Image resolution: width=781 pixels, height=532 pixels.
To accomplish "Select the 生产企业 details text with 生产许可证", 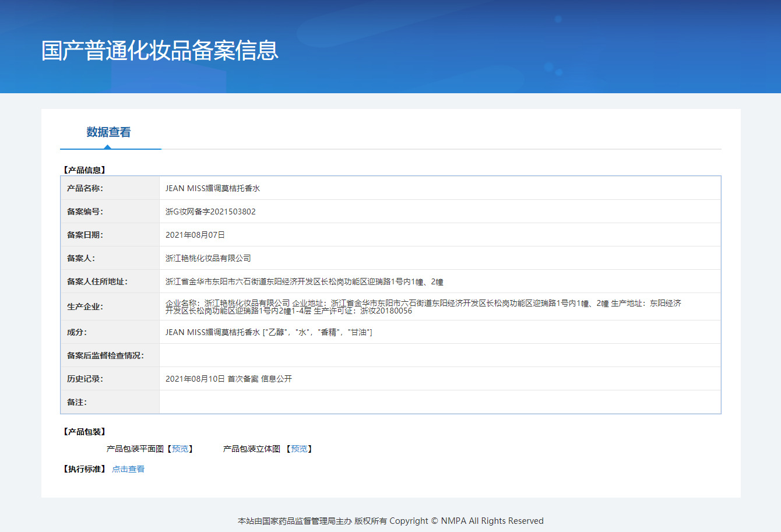I will [x=423, y=307].
